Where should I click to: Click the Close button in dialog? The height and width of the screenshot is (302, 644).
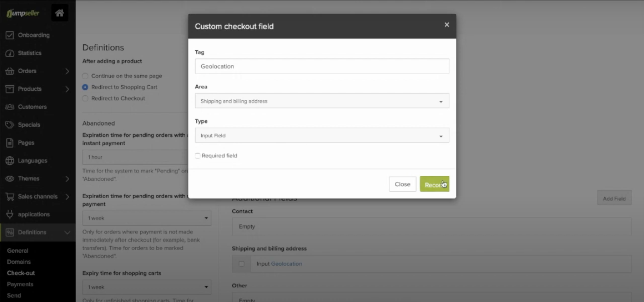[402, 184]
